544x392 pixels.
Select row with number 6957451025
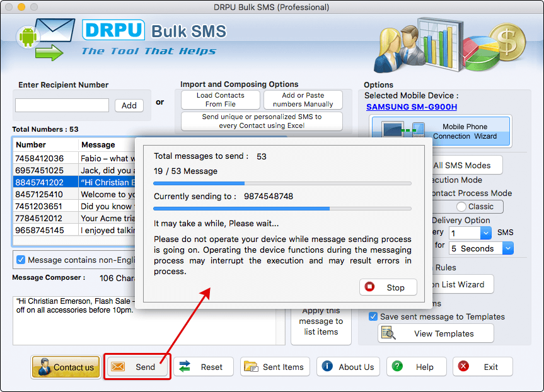pyautogui.click(x=74, y=170)
